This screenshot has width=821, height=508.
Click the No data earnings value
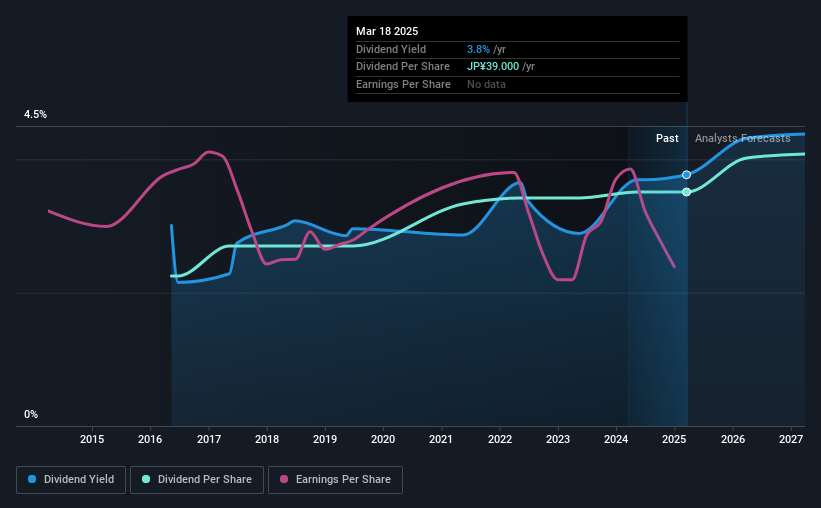(486, 84)
